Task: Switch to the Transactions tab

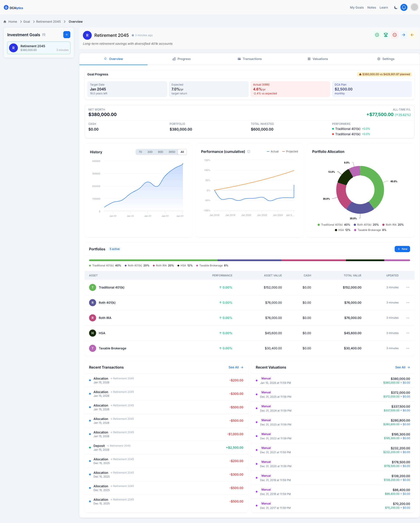Action: point(250,59)
